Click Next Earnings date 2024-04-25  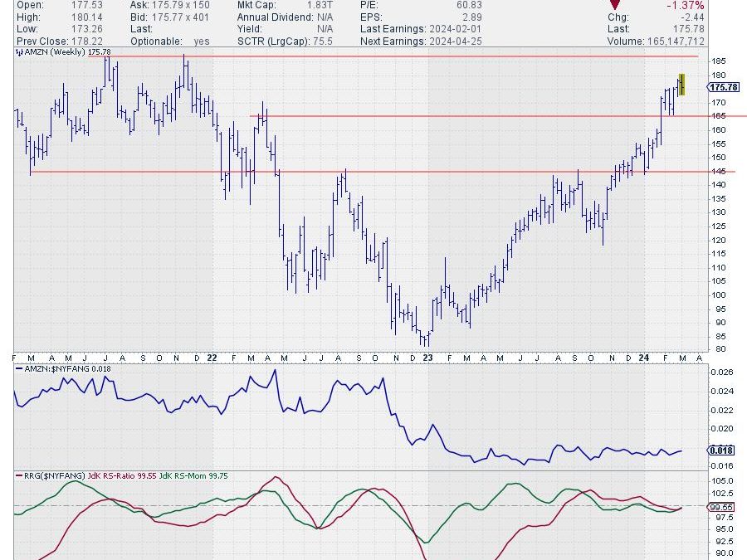(x=456, y=41)
